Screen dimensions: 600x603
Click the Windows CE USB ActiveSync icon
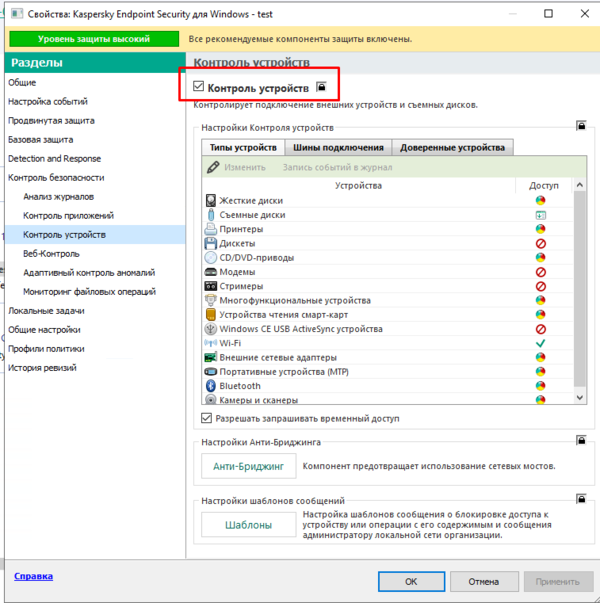210,329
